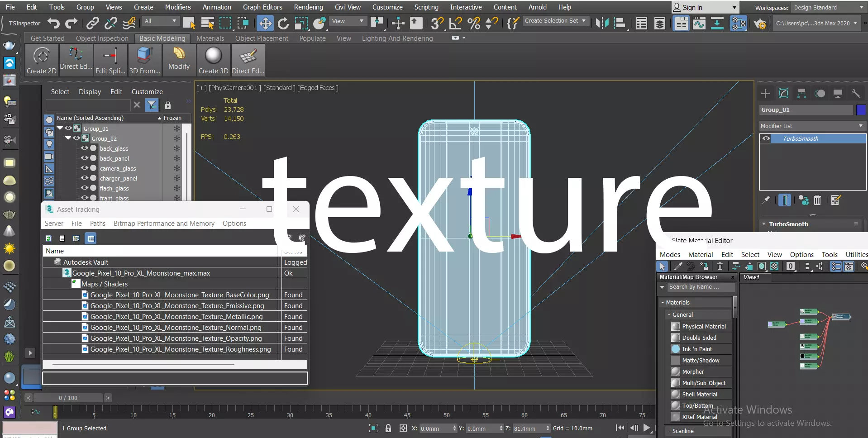This screenshot has width=868, height=438.
Task: Switch to the Hierarchy command panel
Action: point(801,94)
